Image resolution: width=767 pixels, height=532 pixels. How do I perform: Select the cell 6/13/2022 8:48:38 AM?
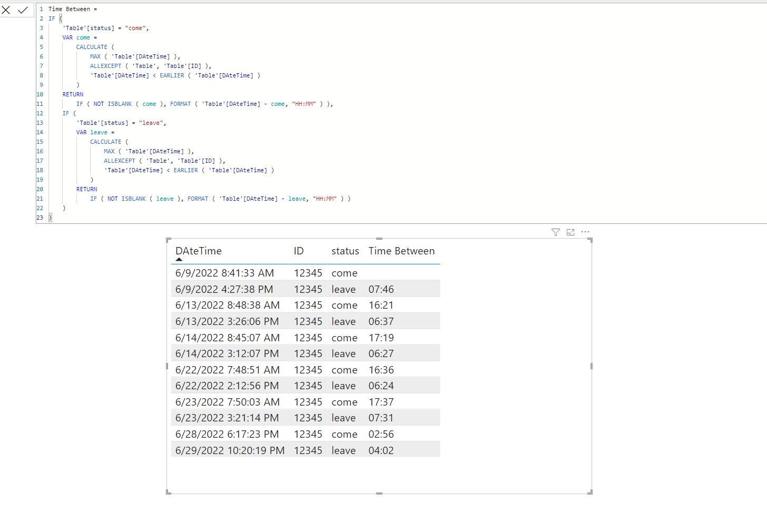pyautogui.click(x=228, y=305)
